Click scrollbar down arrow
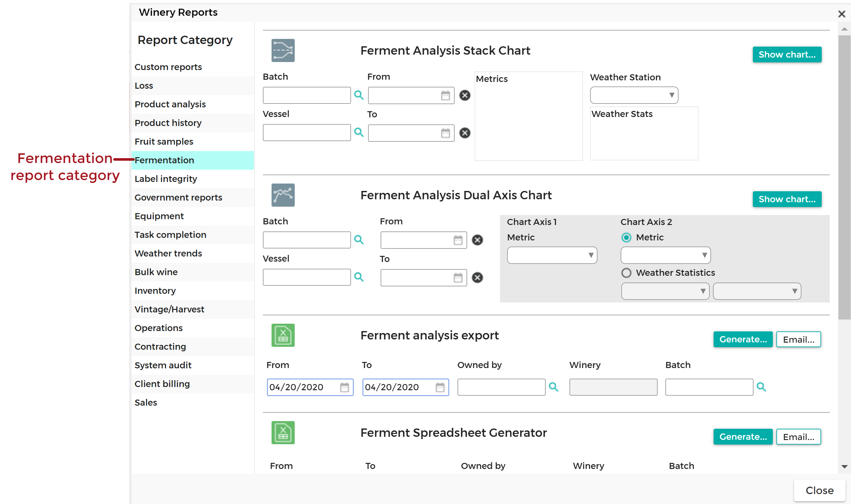851x504 pixels. (844, 467)
